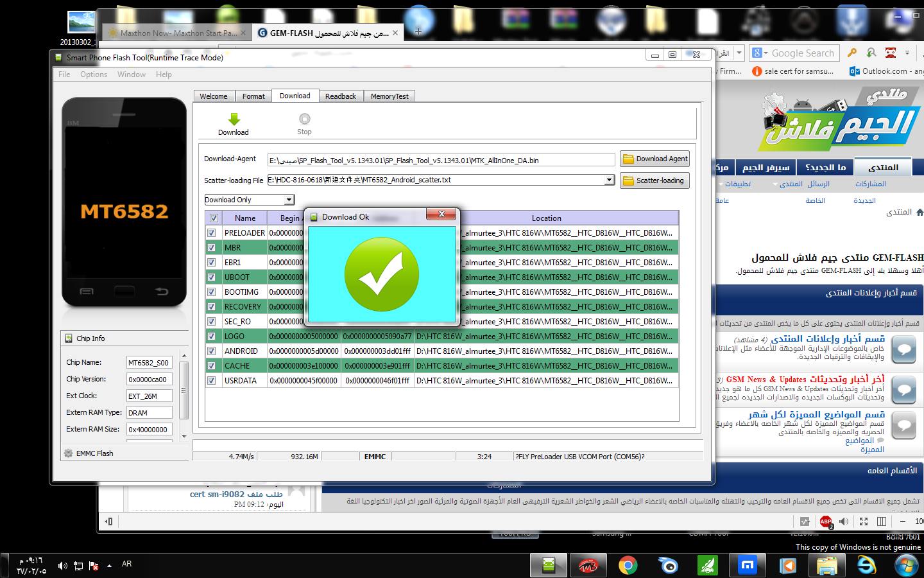
Task: Open the Help menu in Flash Tool
Action: tap(164, 74)
